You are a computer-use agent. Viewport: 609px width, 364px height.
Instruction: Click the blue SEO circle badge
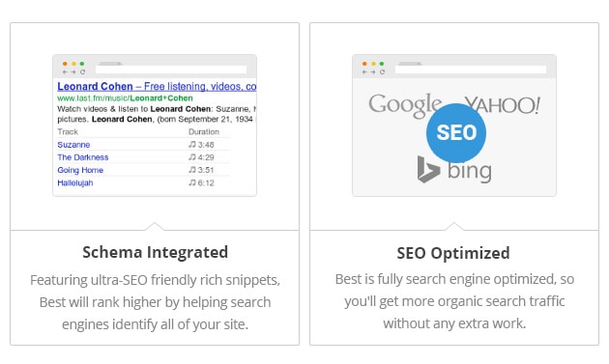(x=456, y=132)
